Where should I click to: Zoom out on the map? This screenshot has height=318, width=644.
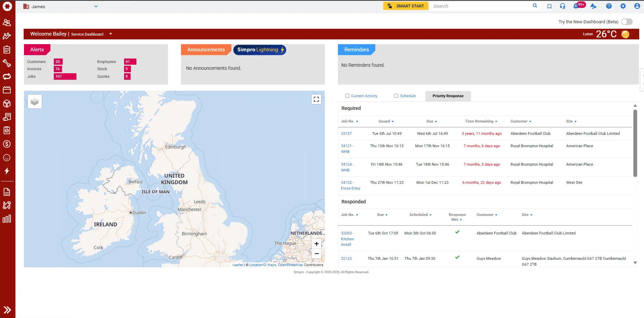[x=317, y=254]
